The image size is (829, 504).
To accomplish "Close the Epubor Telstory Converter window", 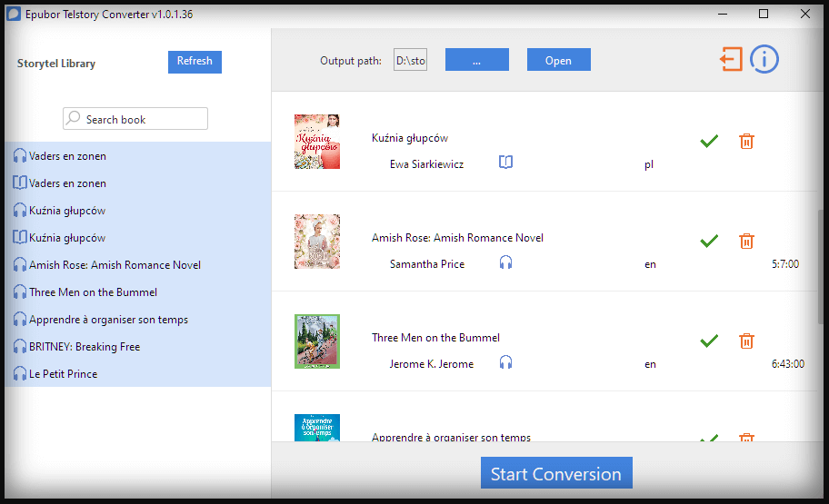I will point(805,14).
